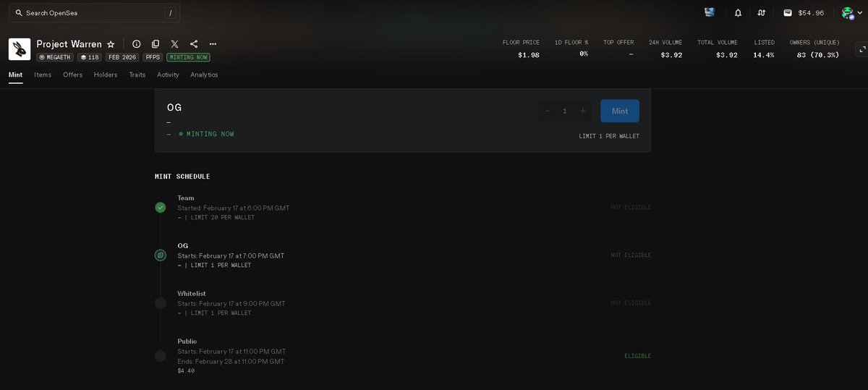Click the MINTING NOW badge

coord(188,57)
